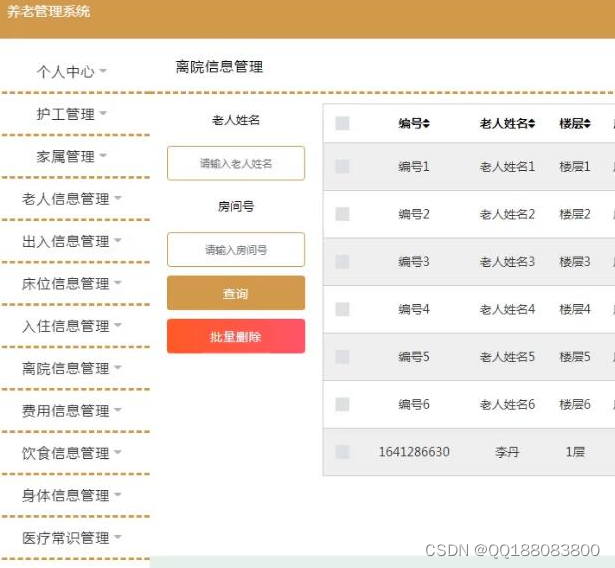Click the cell 编号6
The height and width of the screenshot is (568, 615).
pos(414,404)
